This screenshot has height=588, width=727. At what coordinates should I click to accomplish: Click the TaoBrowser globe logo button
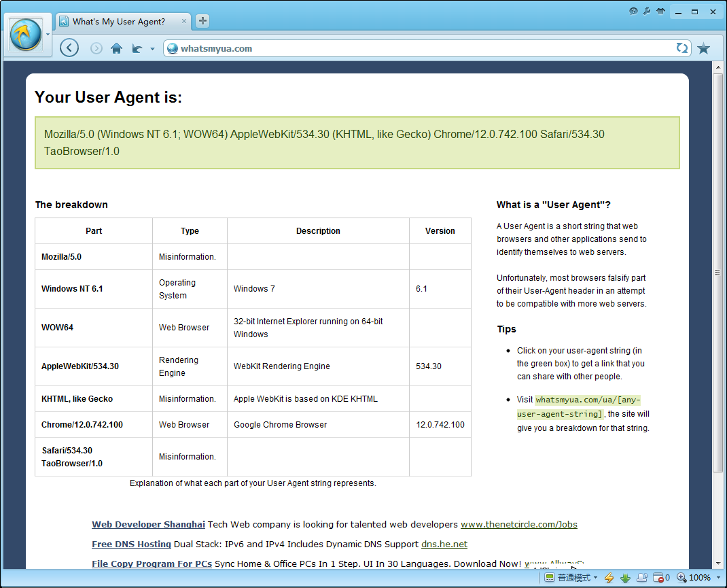pyautogui.click(x=26, y=34)
